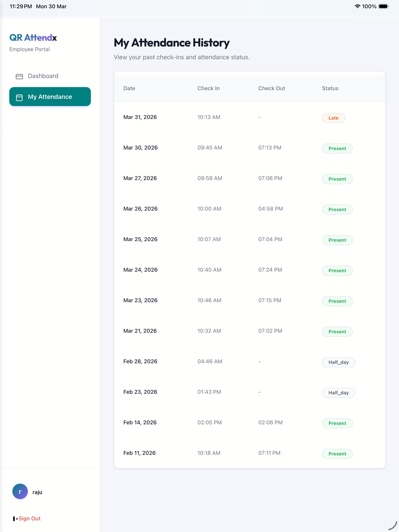Click the My Attendance calendar icon
The height and width of the screenshot is (532, 399).
pyautogui.click(x=19, y=97)
